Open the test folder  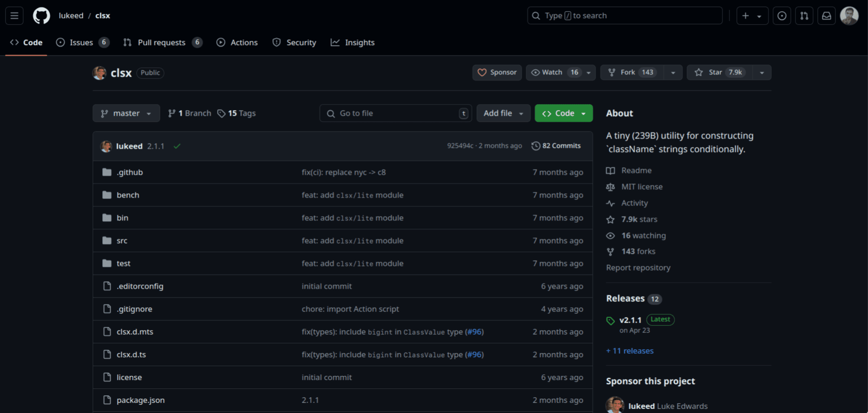pos(123,263)
